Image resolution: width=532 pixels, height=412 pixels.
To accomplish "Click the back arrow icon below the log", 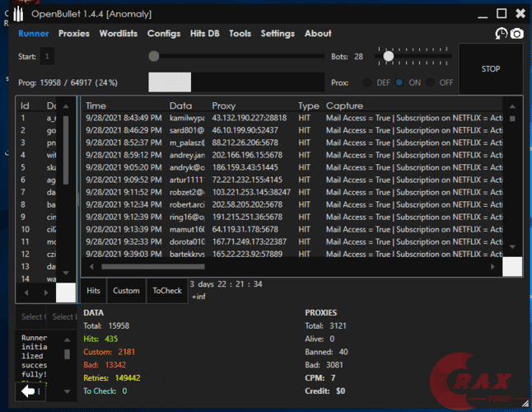I will click(x=28, y=391).
